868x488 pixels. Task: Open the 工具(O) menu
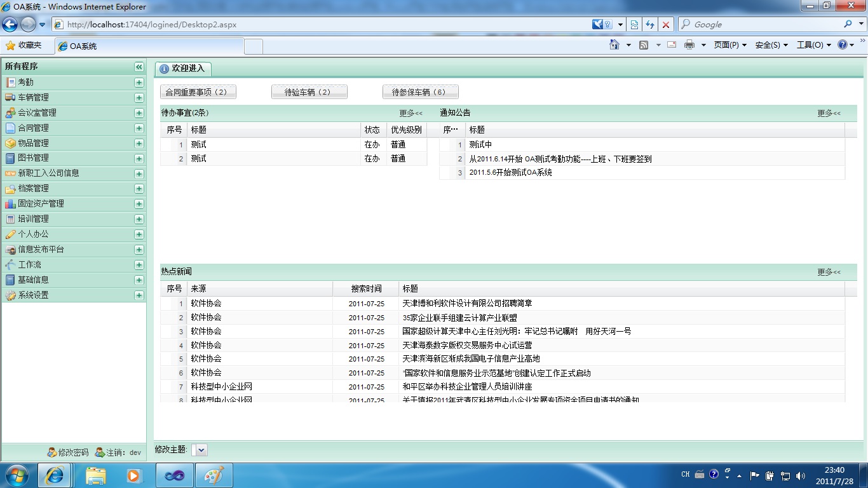click(x=814, y=45)
